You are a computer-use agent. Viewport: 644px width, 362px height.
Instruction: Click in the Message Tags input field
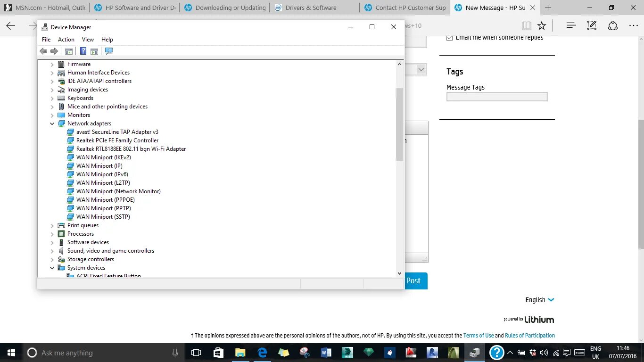click(497, 97)
